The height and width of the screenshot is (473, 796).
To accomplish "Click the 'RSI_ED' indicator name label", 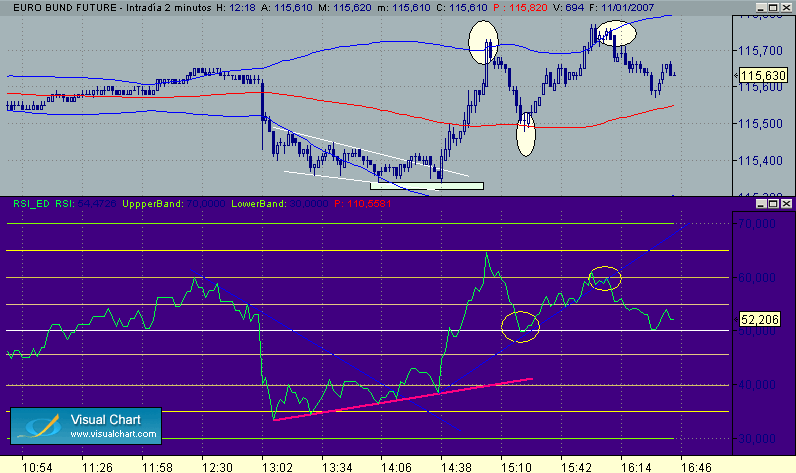I will click(31, 204).
